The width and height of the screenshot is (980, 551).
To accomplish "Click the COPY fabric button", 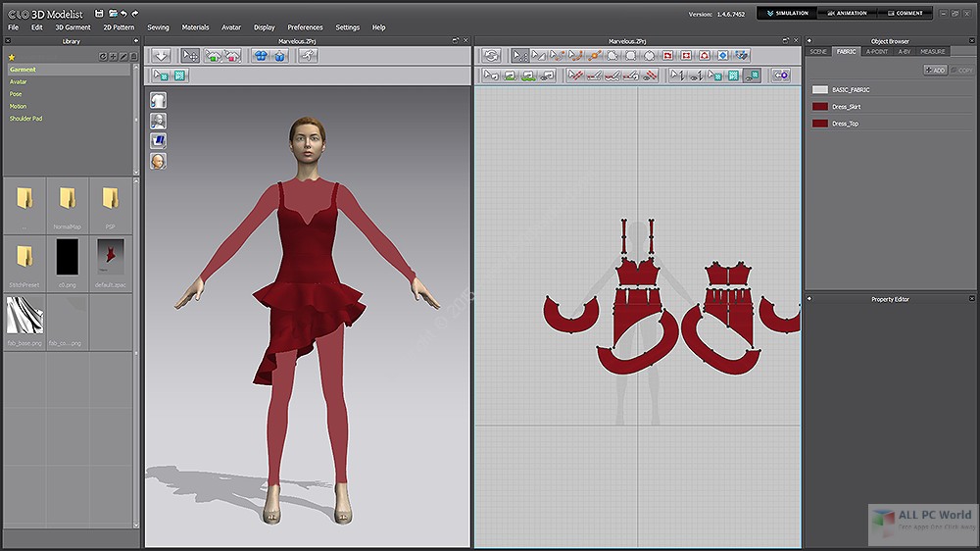I will pos(961,70).
